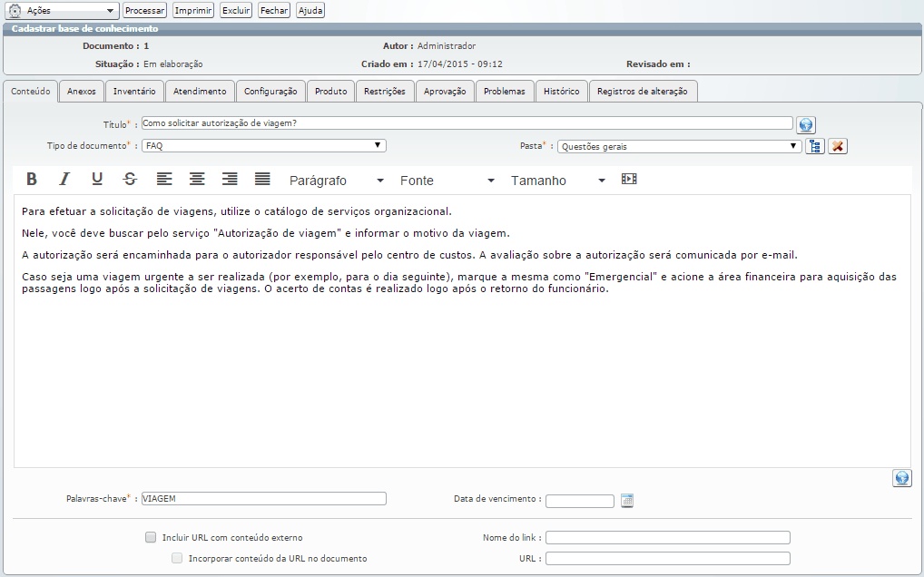Open the Tipo de documento dropdown
This screenshot has height=577, width=924.
pos(264,145)
